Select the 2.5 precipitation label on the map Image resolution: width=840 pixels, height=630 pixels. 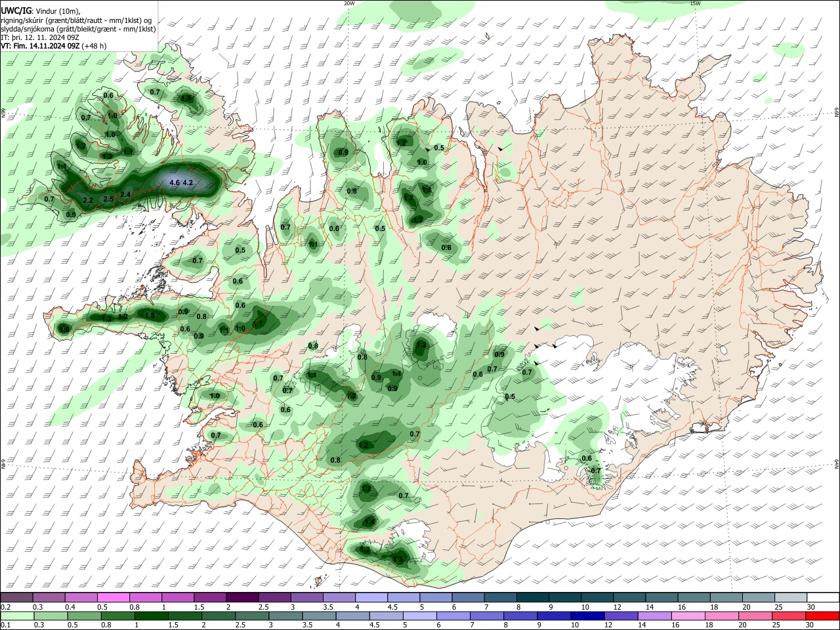pos(108,199)
